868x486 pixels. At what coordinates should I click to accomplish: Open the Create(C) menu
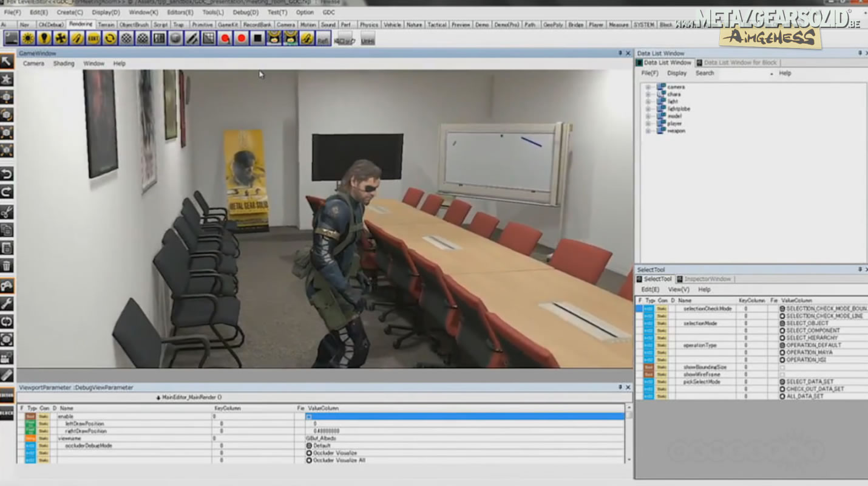pyautogui.click(x=70, y=12)
